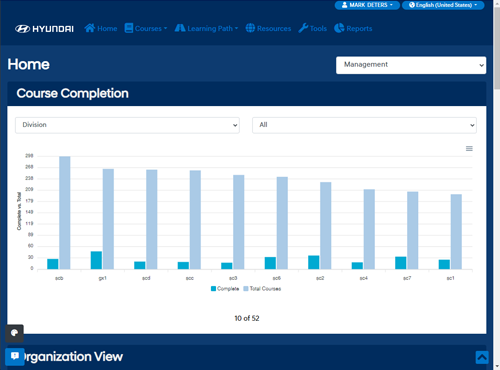Click the scroll-to-top arrow button
This screenshot has height=370, width=500.
coord(482,357)
